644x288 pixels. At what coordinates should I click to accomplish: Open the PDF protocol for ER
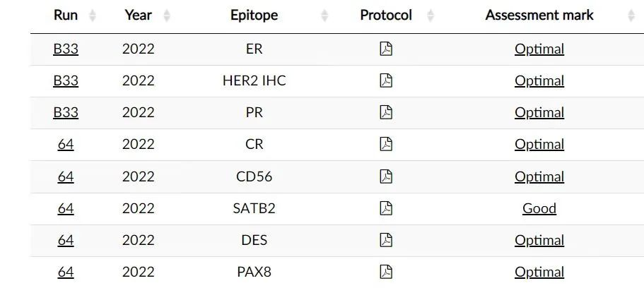386,49
